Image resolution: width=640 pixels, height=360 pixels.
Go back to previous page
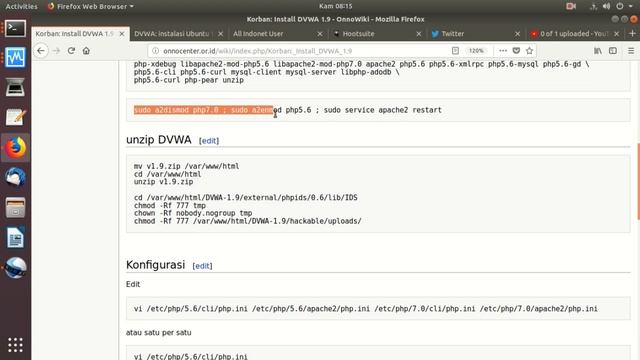click(x=41, y=51)
